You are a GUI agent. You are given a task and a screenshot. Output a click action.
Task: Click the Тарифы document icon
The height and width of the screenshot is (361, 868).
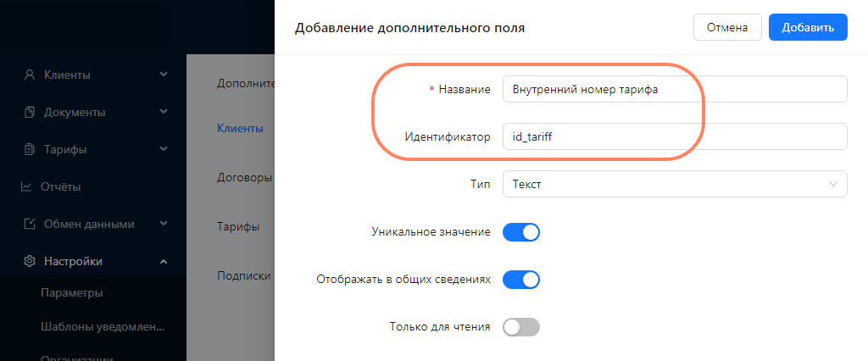click(x=30, y=149)
